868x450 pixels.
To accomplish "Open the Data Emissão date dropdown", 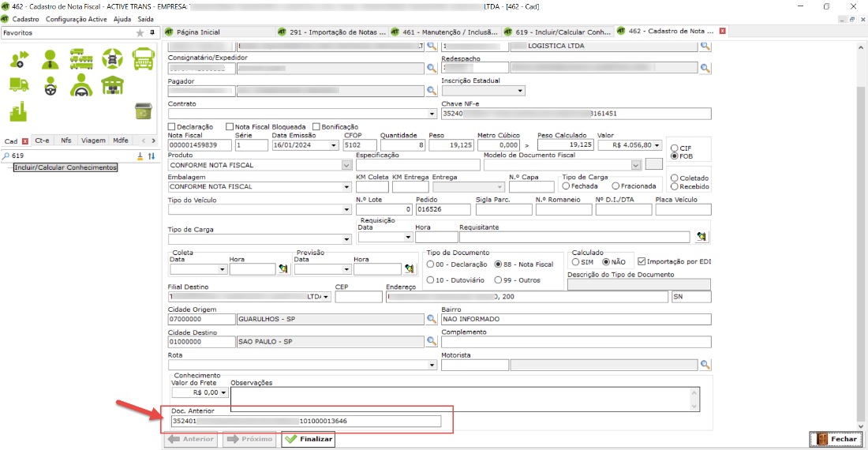I will pyautogui.click(x=334, y=145).
